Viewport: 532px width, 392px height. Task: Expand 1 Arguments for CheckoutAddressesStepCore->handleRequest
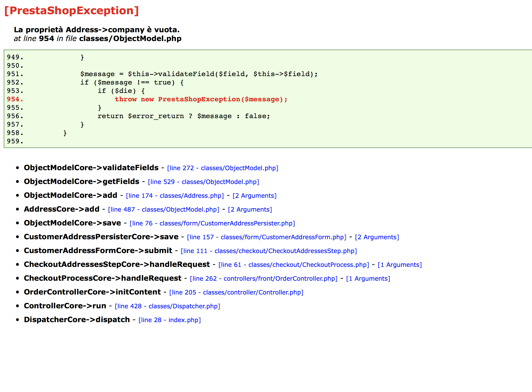point(400,265)
